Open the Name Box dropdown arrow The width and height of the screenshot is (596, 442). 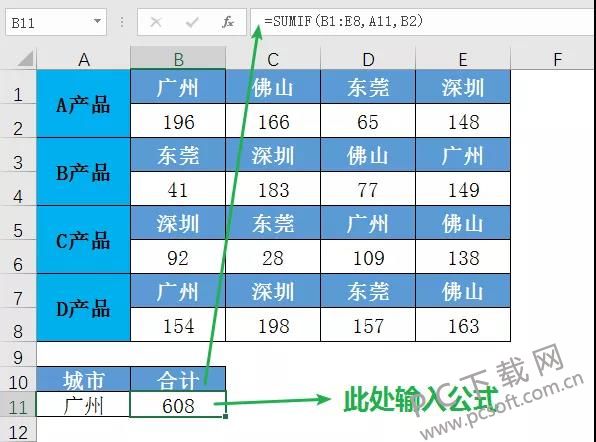[97, 21]
